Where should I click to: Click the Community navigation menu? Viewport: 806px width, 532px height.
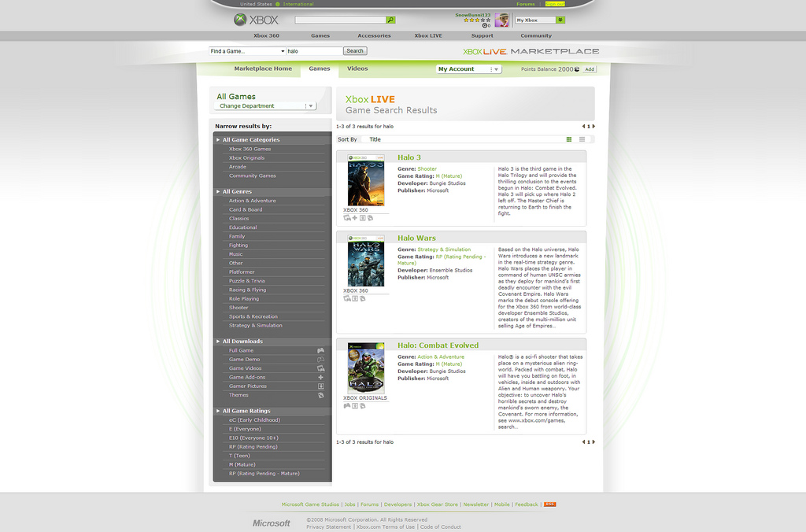(x=536, y=36)
